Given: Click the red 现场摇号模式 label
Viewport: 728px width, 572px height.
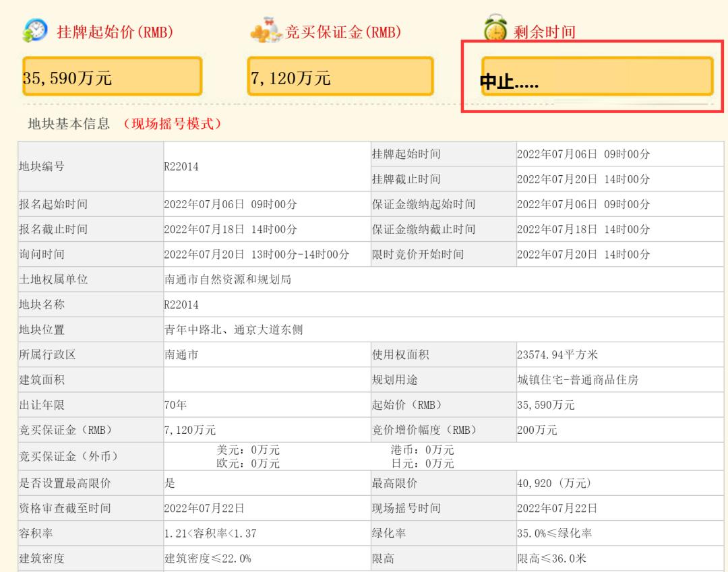Looking at the screenshot, I should [x=173, y=123].
